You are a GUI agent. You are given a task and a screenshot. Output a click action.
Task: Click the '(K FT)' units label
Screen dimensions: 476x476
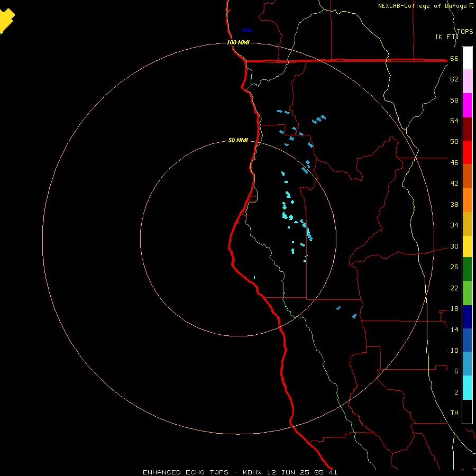[447, 36]
